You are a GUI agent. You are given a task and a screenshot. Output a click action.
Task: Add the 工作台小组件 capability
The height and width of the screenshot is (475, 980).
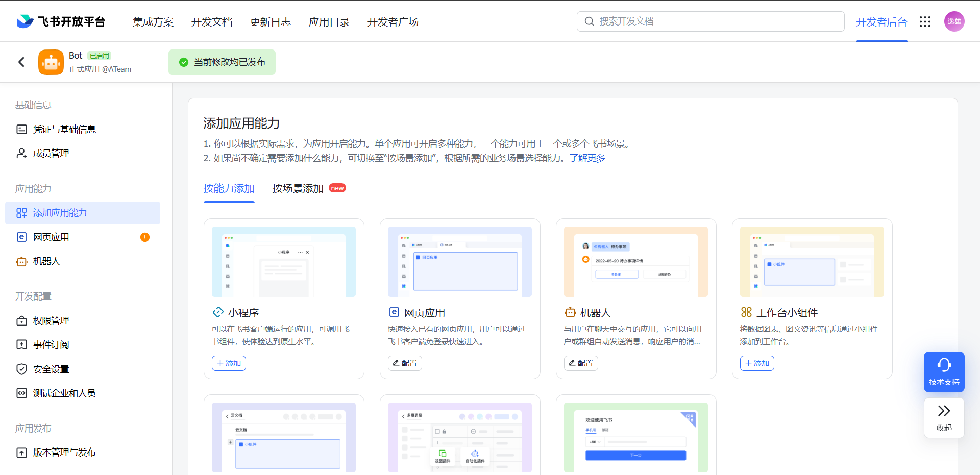tap(757, 363)
